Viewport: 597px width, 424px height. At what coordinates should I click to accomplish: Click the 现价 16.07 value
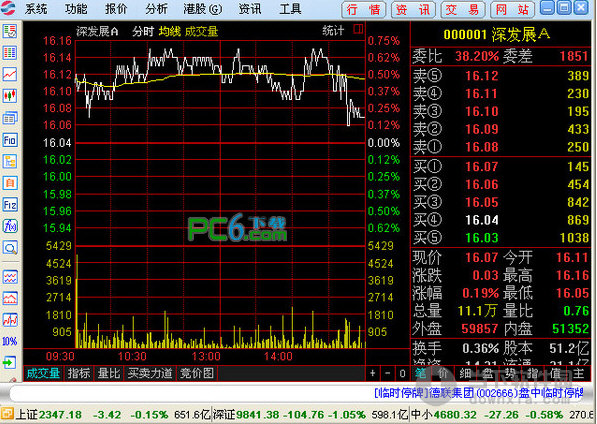pos(482,258)
